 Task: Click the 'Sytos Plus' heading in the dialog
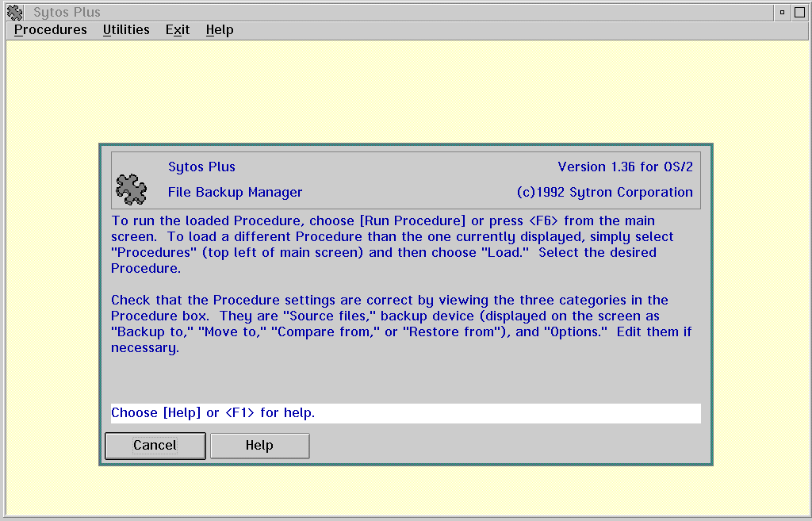pos(201,167)
